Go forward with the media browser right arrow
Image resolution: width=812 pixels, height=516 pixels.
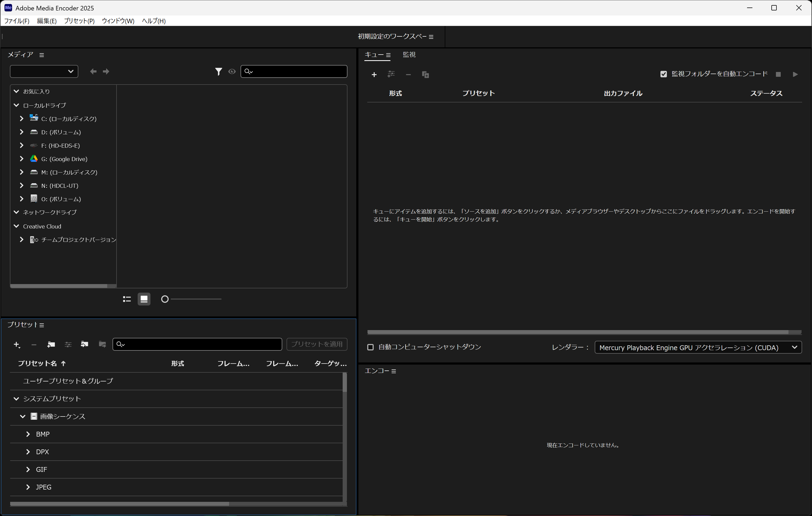[106, 71]
